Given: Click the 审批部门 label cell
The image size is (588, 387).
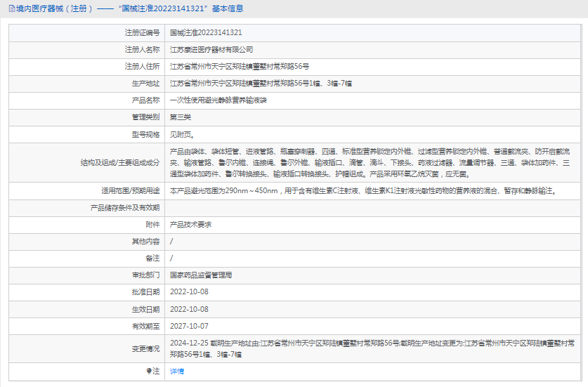Looking at the screenshot, I should click(87, 275).
